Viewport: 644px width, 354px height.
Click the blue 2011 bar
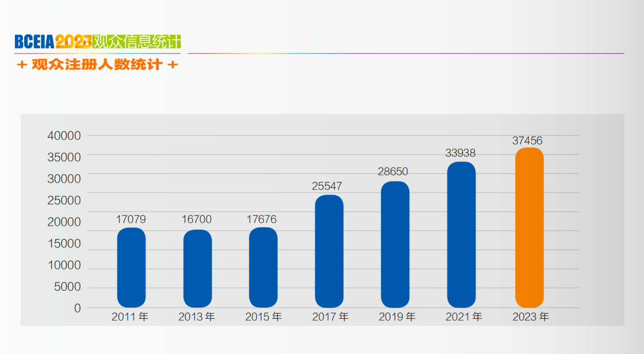131,267
